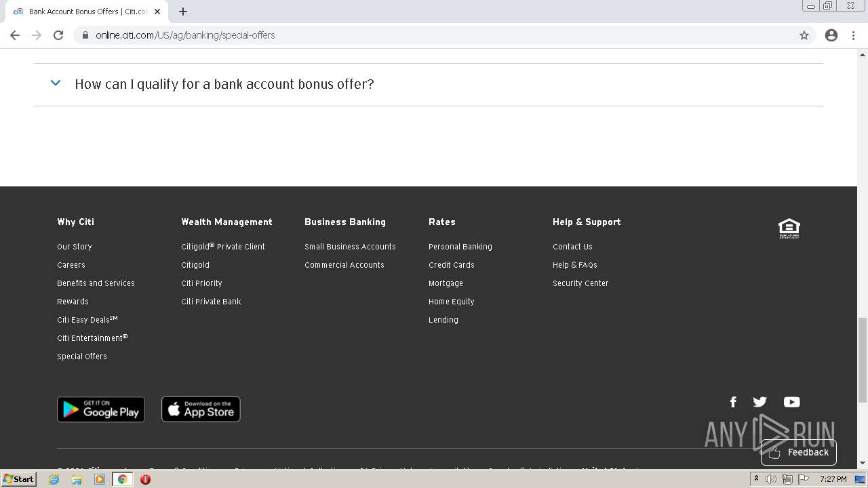View site security lock info
This screenshot has width=868, height=488.
(x=85, y=35)
